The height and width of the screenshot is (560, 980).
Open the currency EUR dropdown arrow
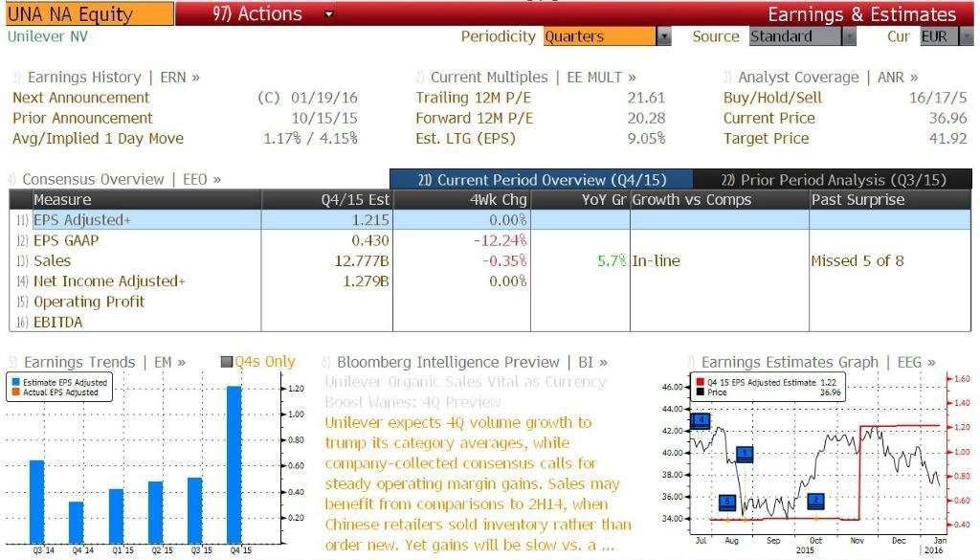click(967, 36)
